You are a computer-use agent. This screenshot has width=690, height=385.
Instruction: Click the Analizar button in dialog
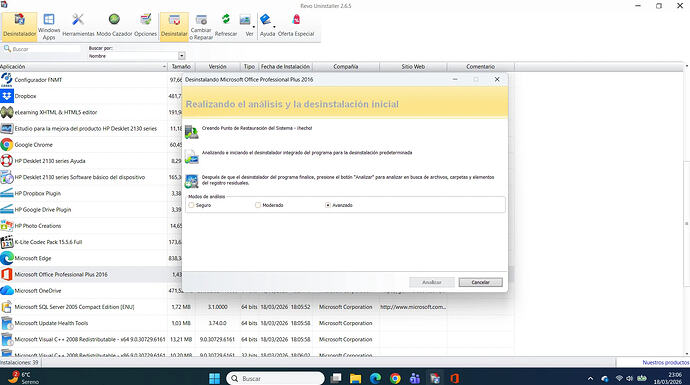[x=432, y=282]
